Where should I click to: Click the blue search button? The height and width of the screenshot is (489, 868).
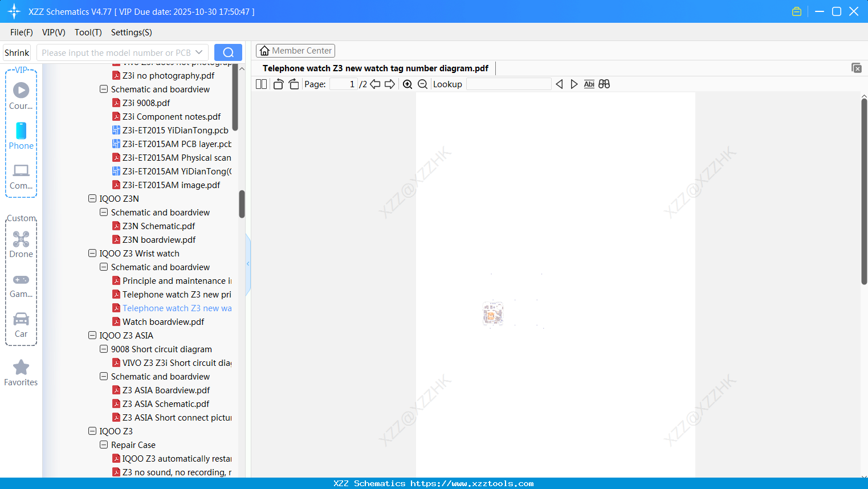click(228, 52)
